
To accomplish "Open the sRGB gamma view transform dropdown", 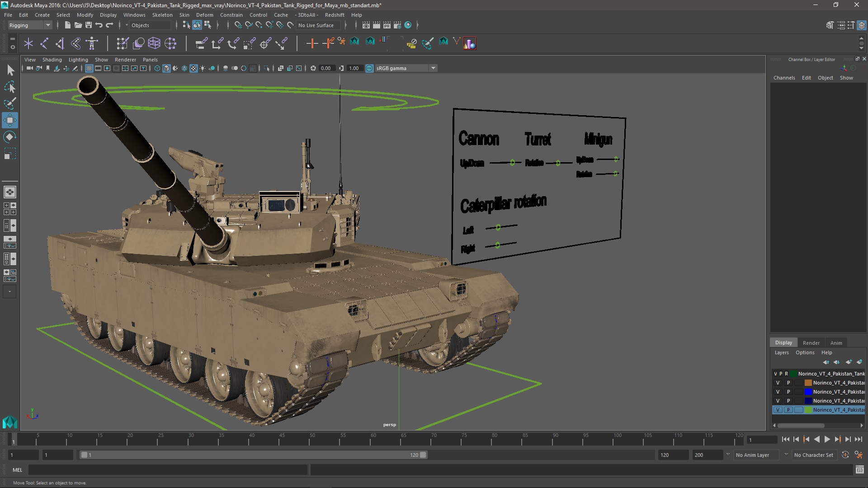I will [x=406, y=68].
